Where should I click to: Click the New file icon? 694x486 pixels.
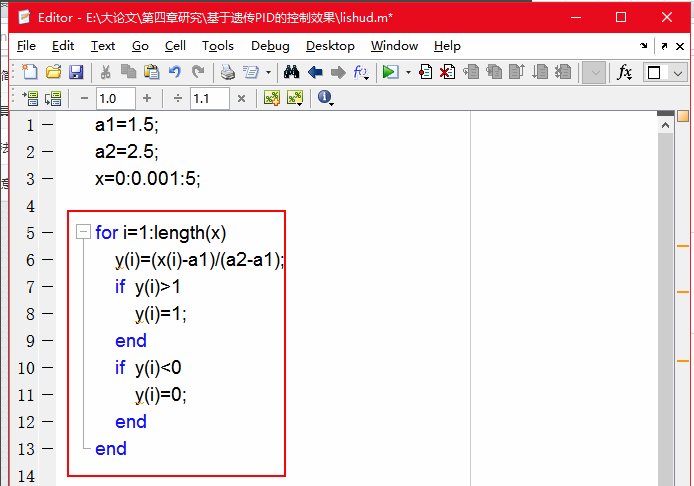[x=29, y=72]
